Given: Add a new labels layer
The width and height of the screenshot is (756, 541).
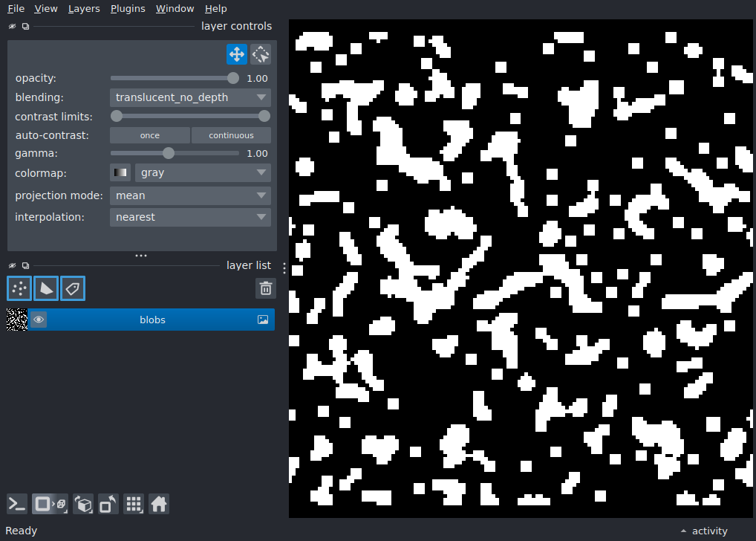Looking at the screenshot, I should pos(73,288).
